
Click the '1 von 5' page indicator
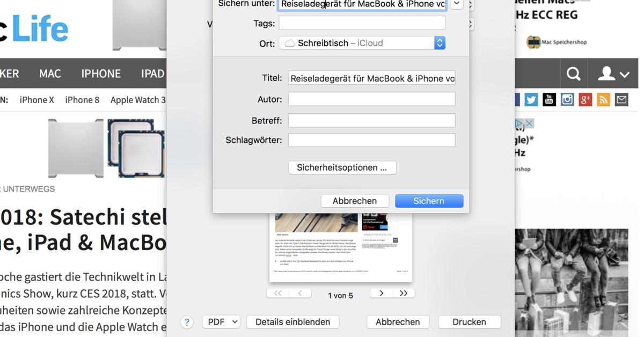pyautogui.click(x=340, y=296)
